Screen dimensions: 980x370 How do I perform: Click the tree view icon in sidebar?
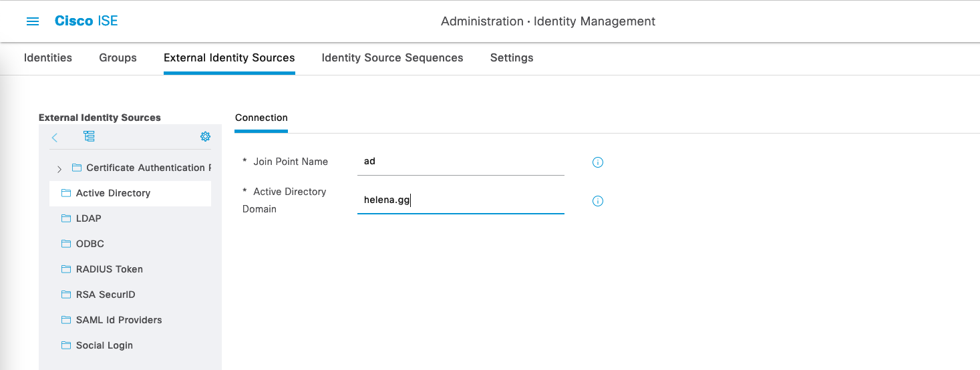(89, 136)
